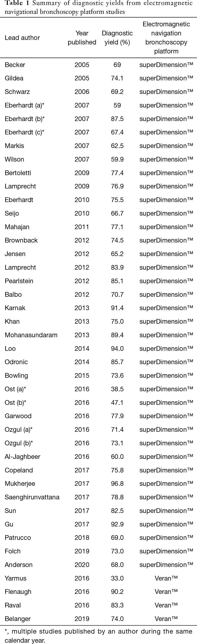This screenshot has width=197, height=644.
Task: Click the Belanger author cell
Action: tap(18, 619)
